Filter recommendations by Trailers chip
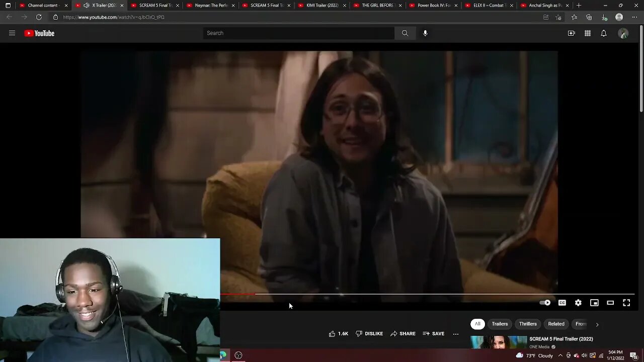The width and height of the screenshot is (644, 362). click(500, 324)
